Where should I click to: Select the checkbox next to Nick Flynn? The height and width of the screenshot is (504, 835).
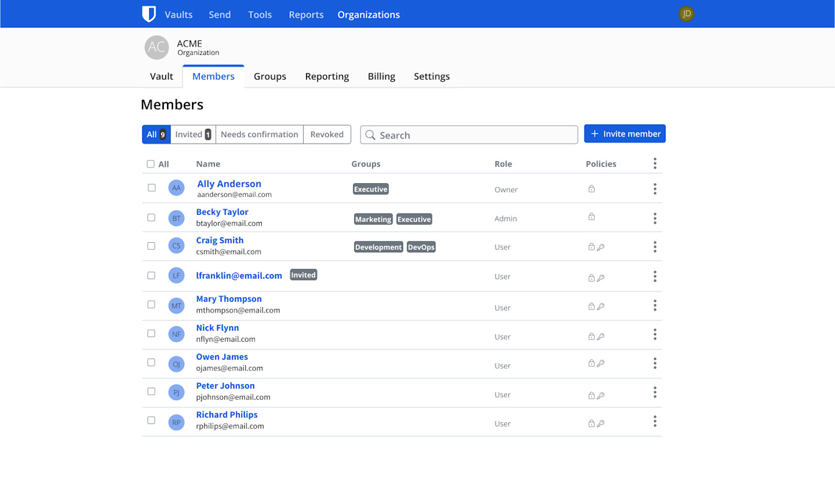[x=151, y=333]
